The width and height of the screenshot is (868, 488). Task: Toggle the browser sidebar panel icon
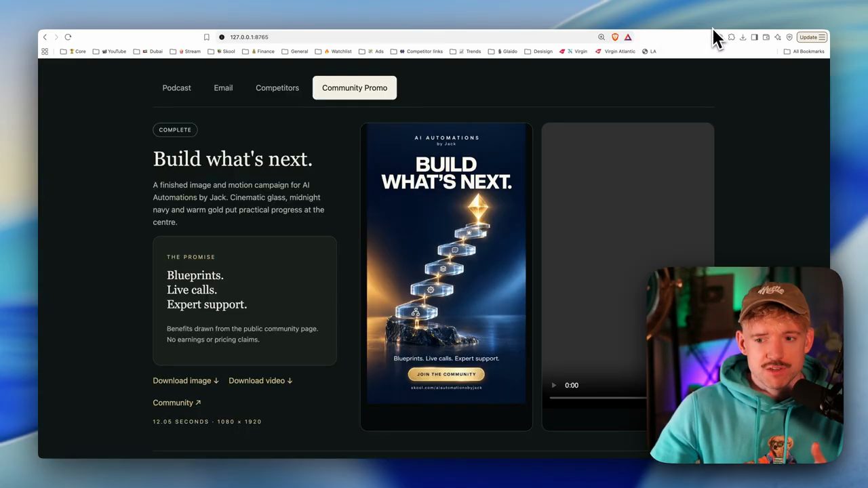coord(754,37)
